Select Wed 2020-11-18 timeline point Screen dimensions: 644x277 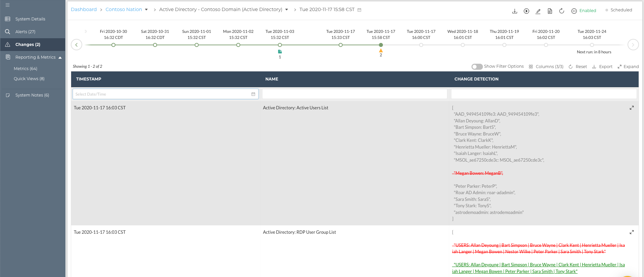pyautogui.click(x=463, y=45)
